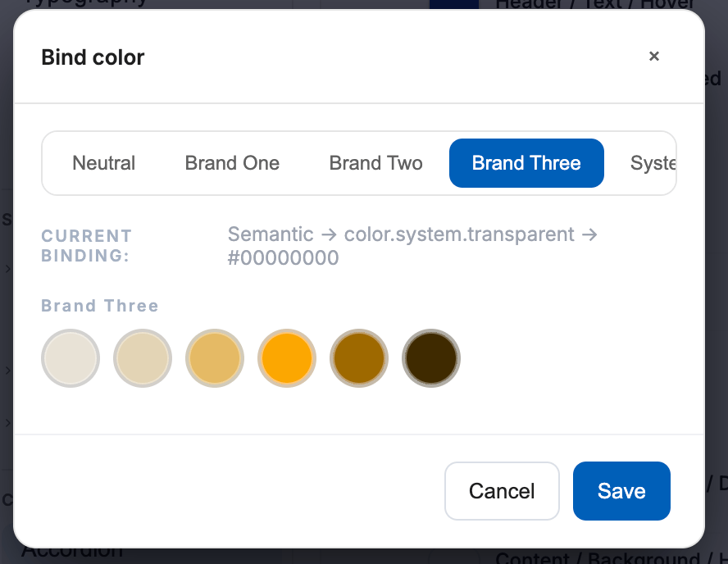Choose the lightest cream swatch

(70, 358)
